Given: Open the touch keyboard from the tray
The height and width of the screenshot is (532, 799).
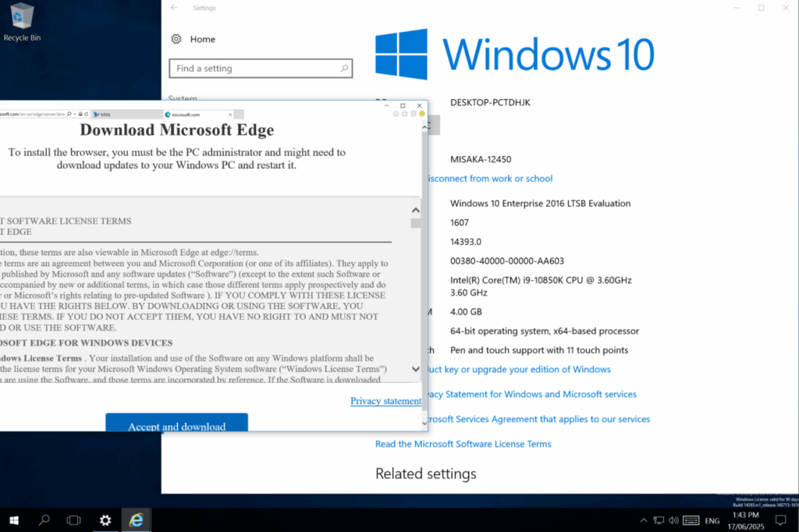Looking at the screenshot, I should [691, 520].
